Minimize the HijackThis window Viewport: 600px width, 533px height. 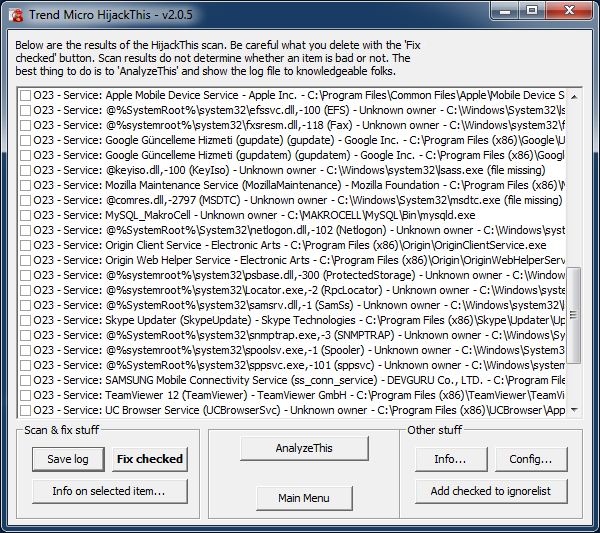(x=505, y=11)
